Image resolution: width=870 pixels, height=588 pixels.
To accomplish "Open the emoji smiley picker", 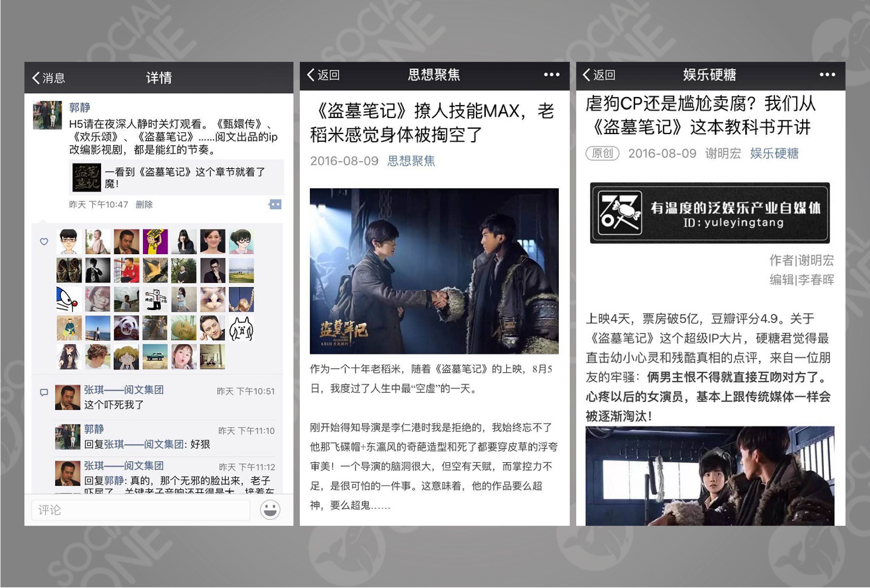I will [x=270, y=509].
